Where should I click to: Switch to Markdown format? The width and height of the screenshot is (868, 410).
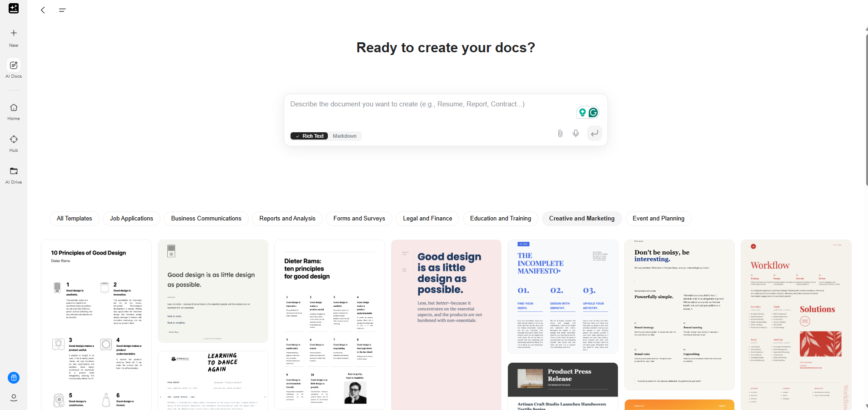pos(344,135)
